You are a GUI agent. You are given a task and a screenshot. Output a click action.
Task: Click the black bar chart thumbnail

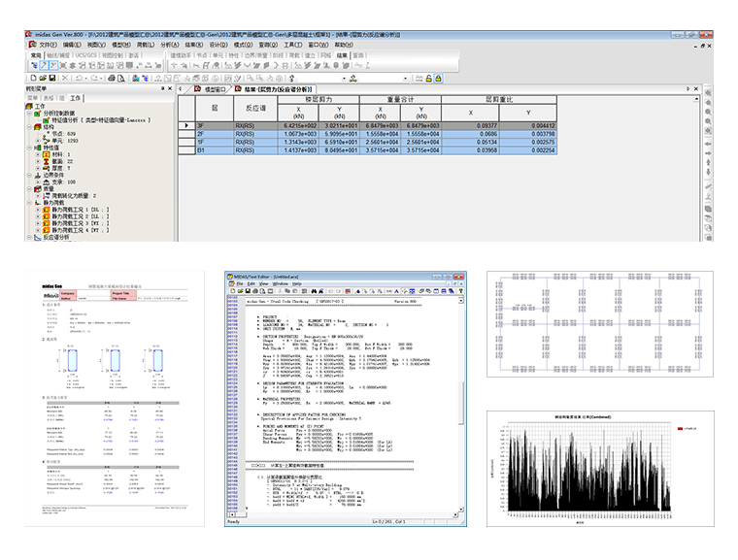tap(600, 469)
